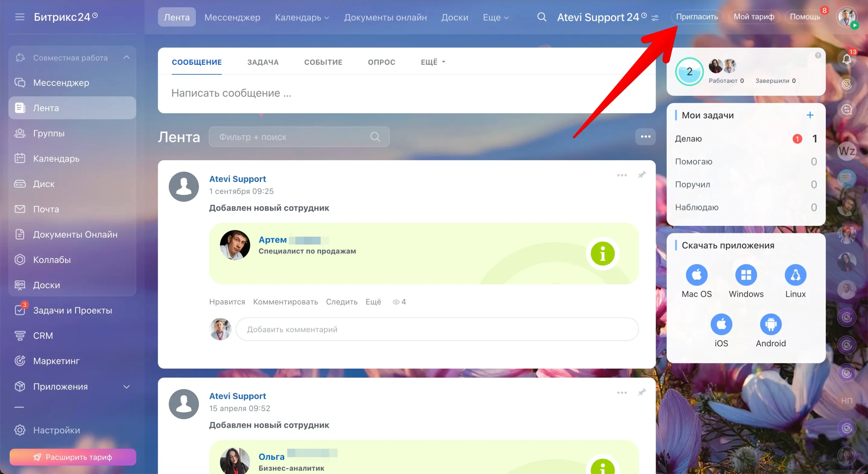The height and width of the screenshot is (474, 868).
Task: Show viewers via the eye counter 4
Action: [399, 302]
